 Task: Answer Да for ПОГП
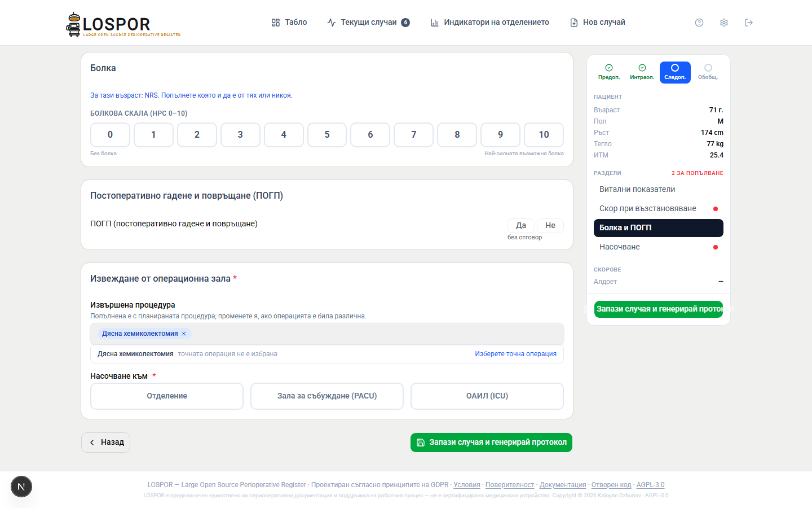pos(521,226)
